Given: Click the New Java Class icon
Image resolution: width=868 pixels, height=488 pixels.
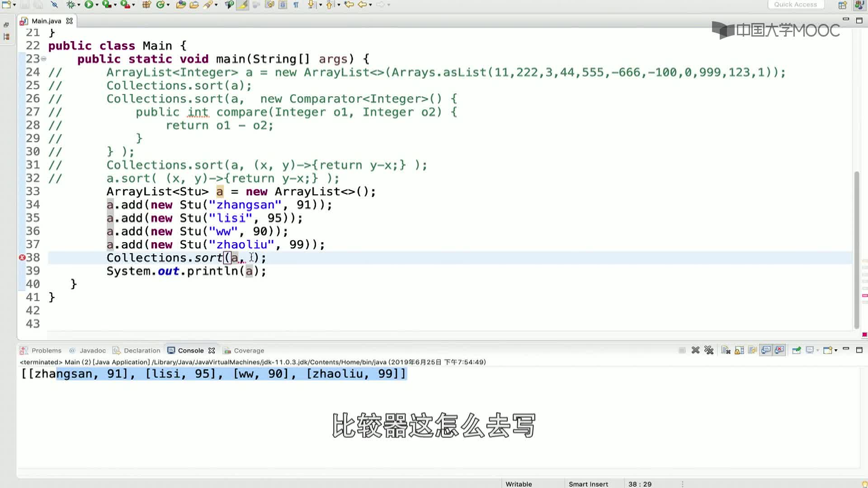Looking at the screenshot, I should 160,5.
